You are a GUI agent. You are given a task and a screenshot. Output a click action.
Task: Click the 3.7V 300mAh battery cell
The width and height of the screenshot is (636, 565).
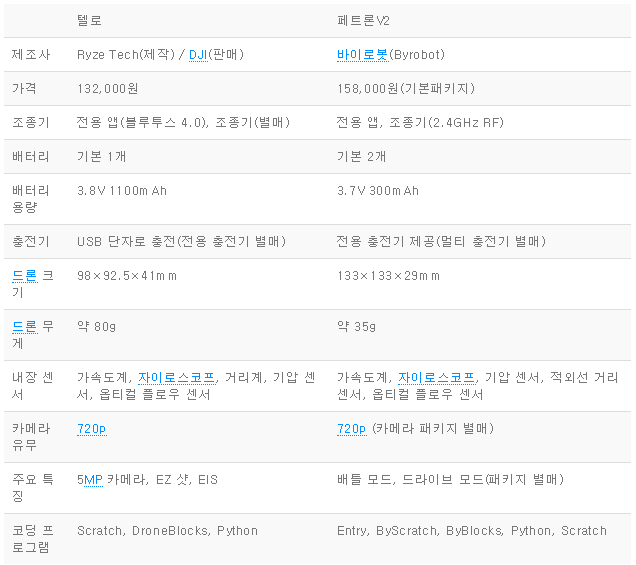(x=378, y=191)
